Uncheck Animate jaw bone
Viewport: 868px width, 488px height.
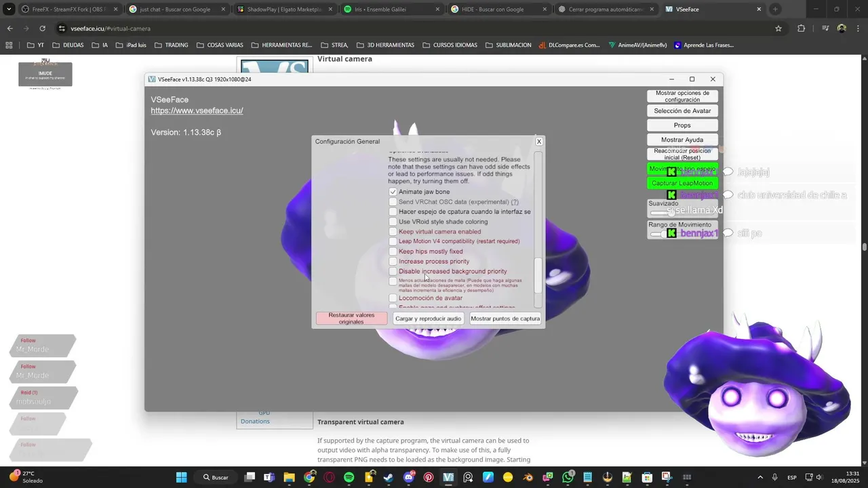393,192
